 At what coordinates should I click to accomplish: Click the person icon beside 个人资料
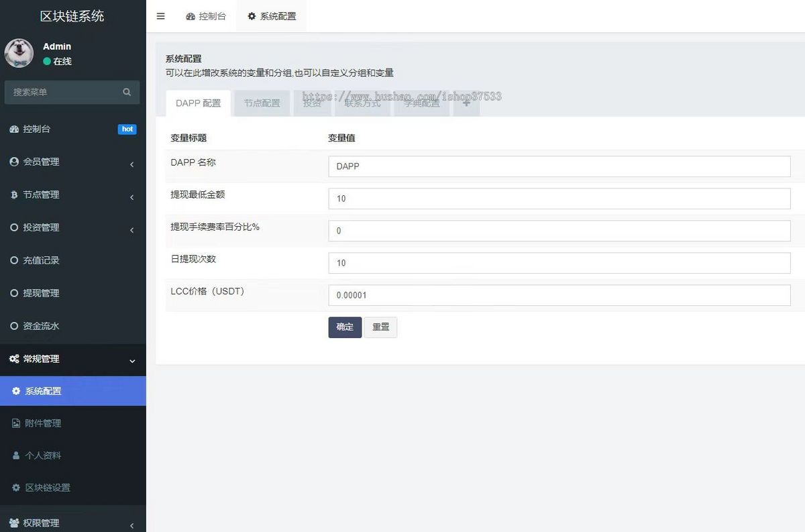point(16,456)
